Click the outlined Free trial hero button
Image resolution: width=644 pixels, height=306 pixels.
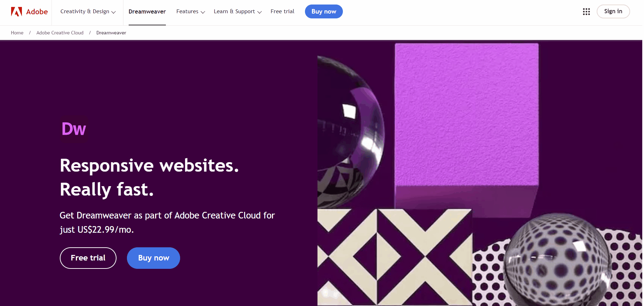pyautogui.click(x=88, y=258)
